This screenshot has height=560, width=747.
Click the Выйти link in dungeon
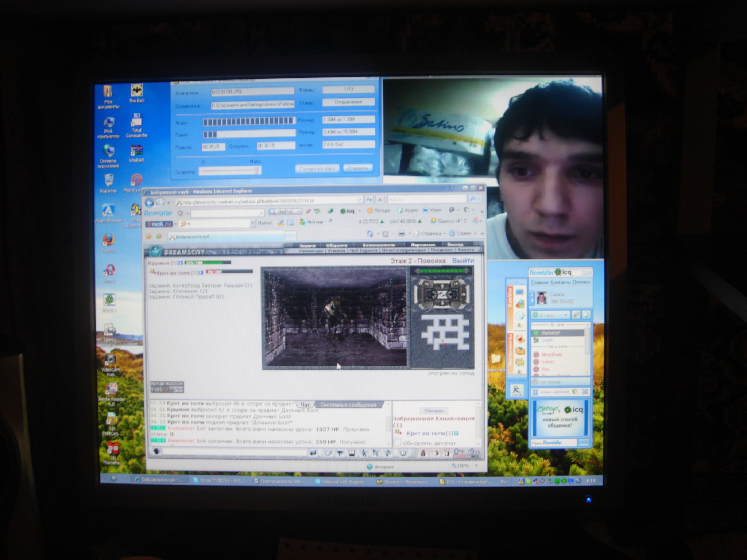coord(463,260)
